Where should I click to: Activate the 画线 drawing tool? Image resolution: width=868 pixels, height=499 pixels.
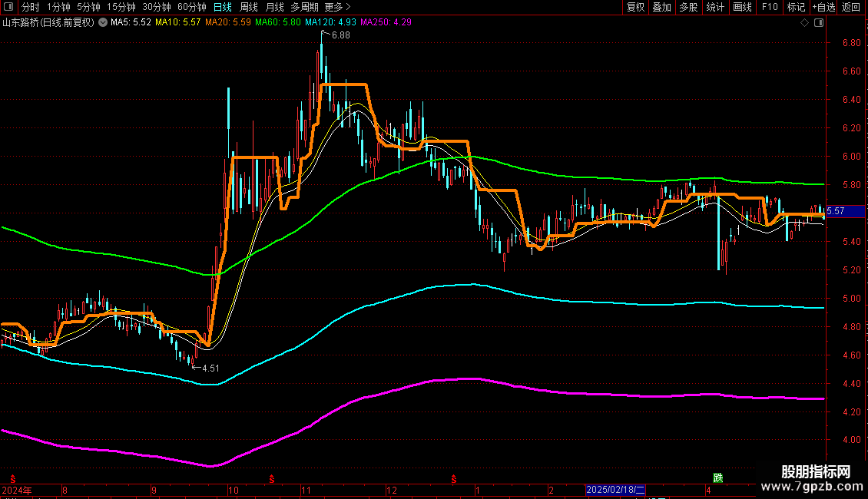[x=742, y=7]
